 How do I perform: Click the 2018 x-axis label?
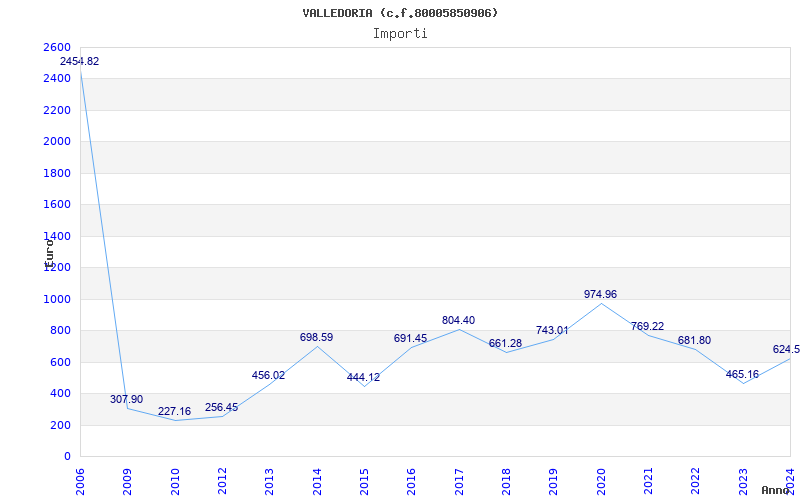(x=506, y=482)
